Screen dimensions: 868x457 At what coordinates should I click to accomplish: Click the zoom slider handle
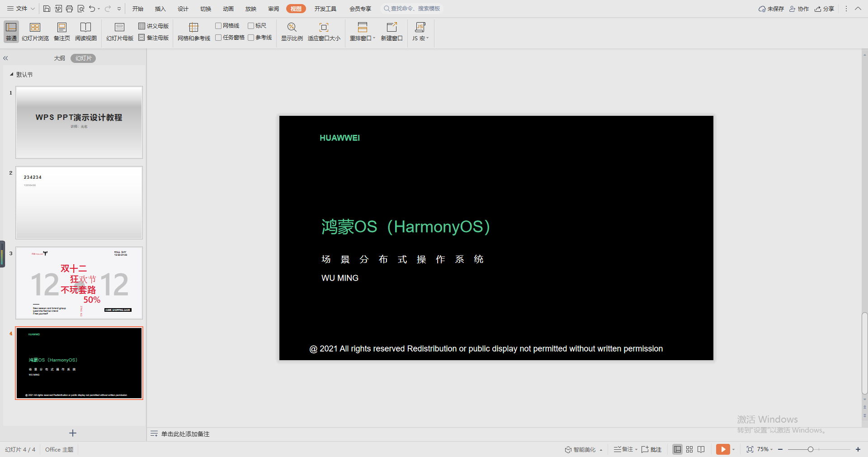click(811, 449)
